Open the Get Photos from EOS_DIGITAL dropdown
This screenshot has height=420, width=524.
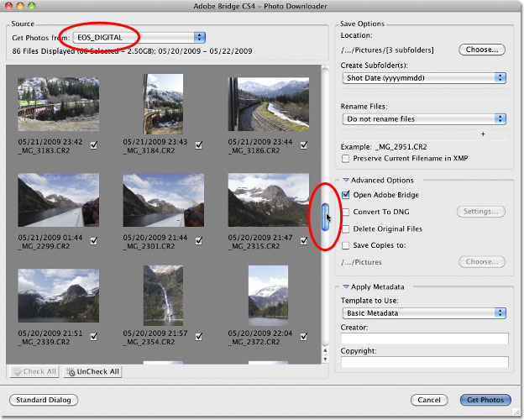point(139,38)
